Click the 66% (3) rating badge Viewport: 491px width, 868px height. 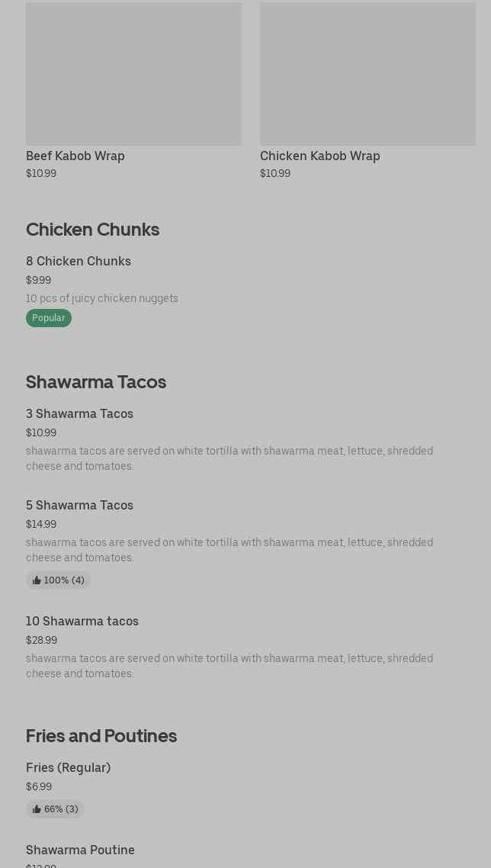pyautogui.click(x=56, y=809)
